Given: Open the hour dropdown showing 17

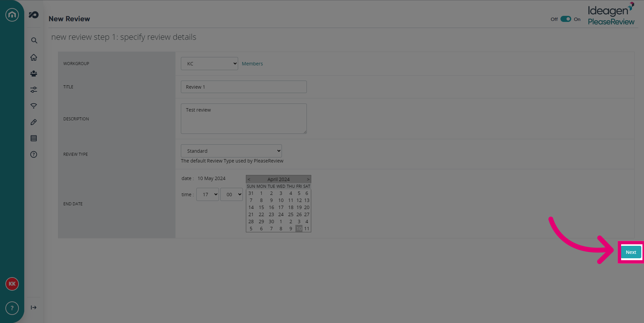Looking at the screenshot, I should click(207, 195).
